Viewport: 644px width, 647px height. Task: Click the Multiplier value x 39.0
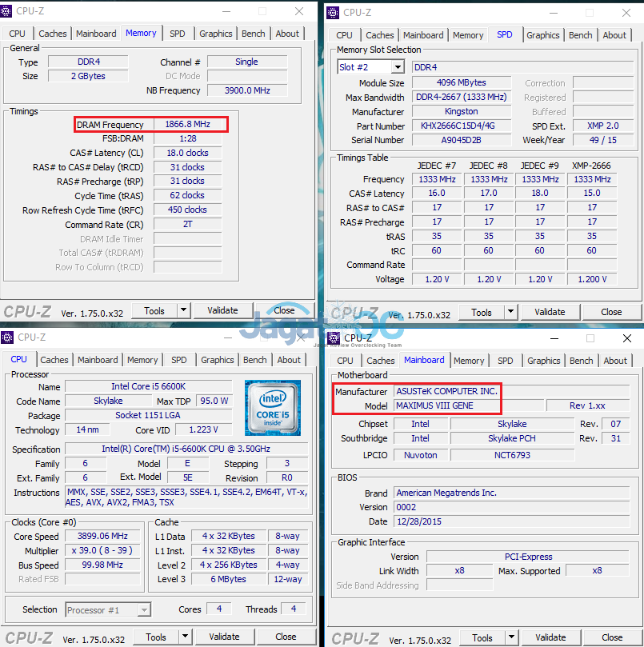[102, 550]
